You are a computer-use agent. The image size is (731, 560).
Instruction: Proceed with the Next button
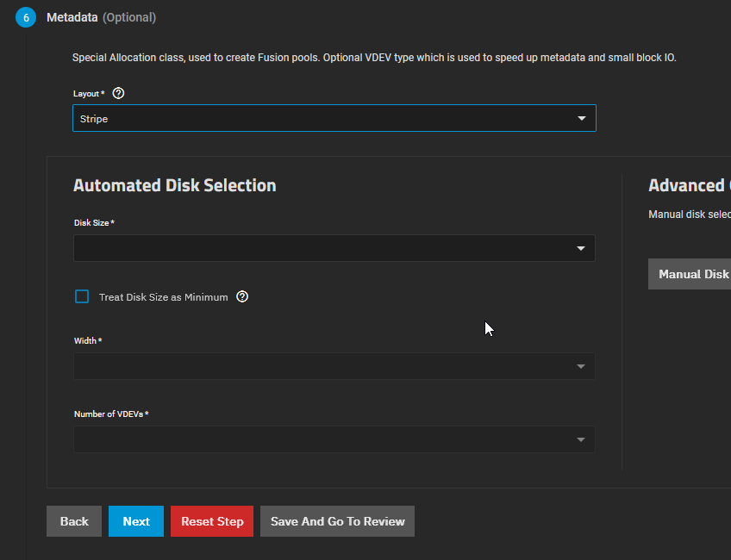click(136, 521)
